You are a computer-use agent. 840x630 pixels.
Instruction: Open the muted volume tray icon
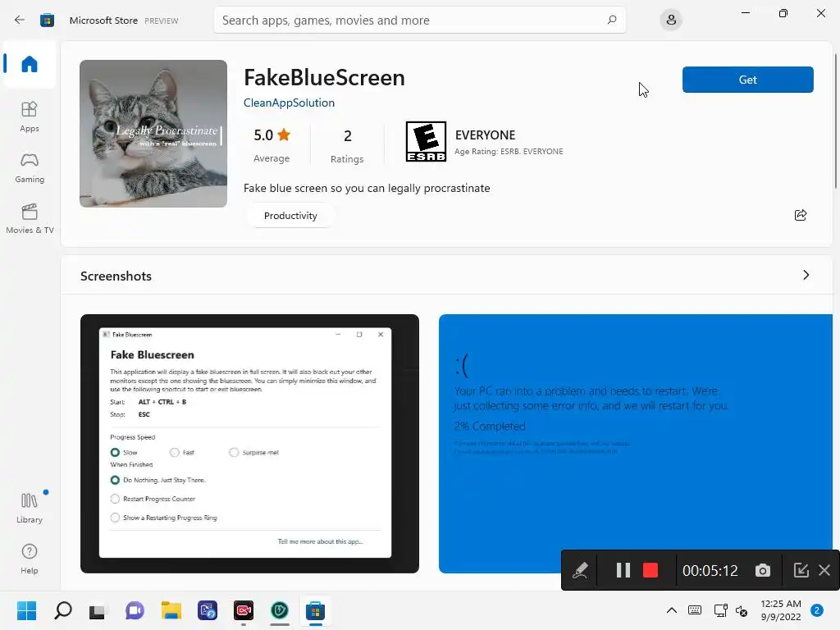pyautogui.click(x=742, y=610)
